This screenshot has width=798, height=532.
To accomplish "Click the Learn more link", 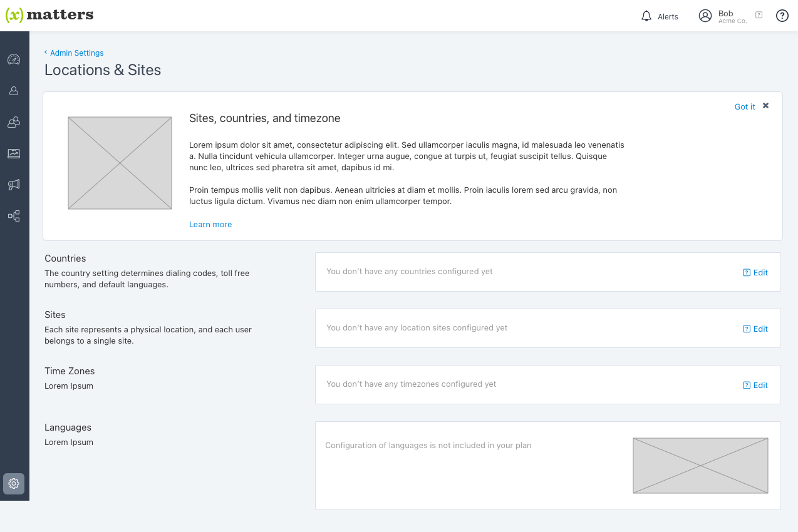I will pyautogui.click(x=210, y=225).
